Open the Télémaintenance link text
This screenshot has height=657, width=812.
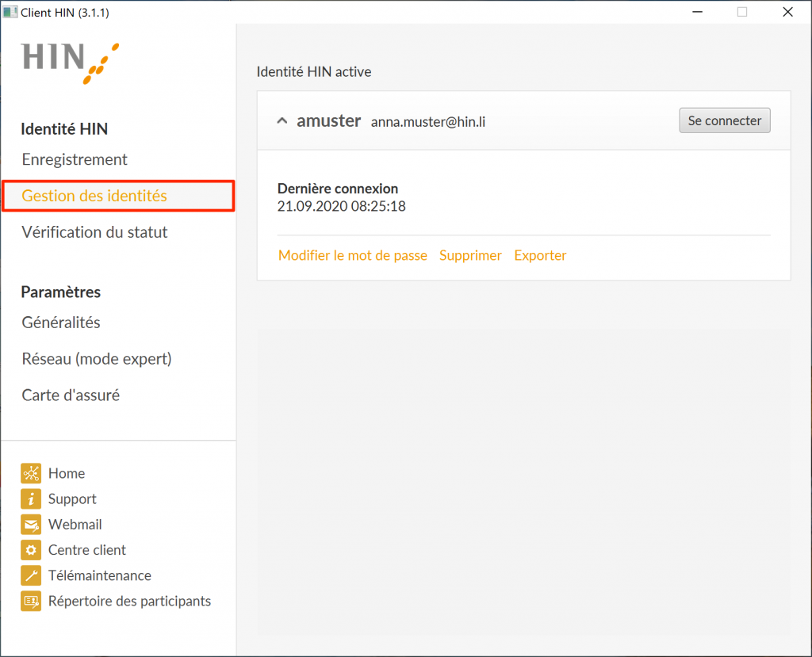tap(100, 575)
